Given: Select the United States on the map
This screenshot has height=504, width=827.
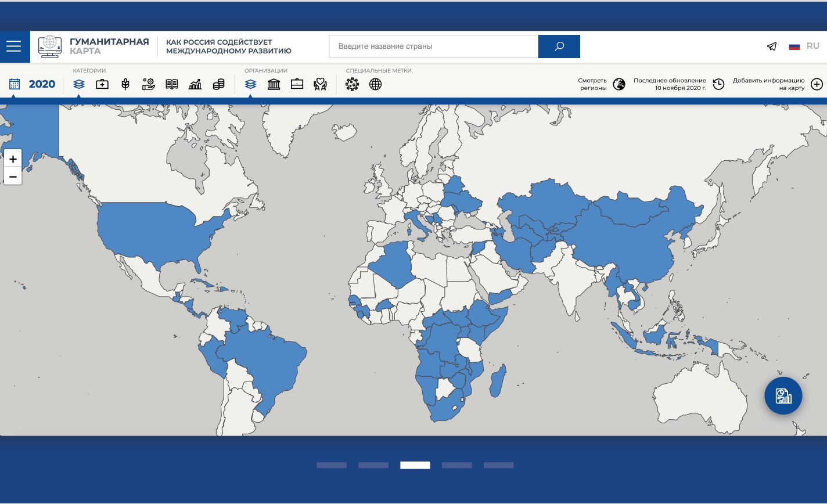Looking at the screenshot, I should 154,232.
